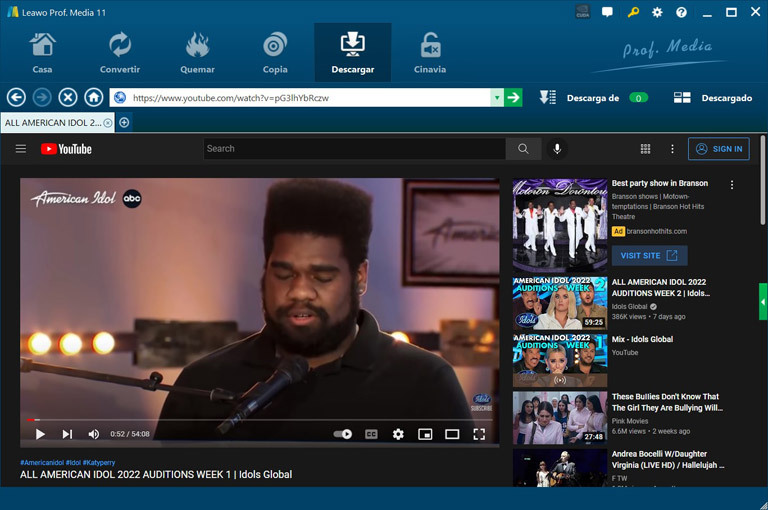
Task: Open ad options three-dot menu
Action: [x=732, y=185]
